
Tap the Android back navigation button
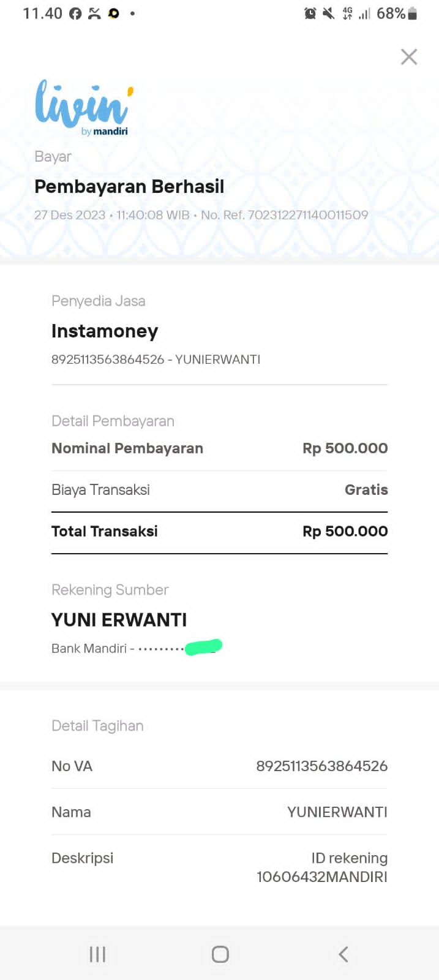click(343, 954)
